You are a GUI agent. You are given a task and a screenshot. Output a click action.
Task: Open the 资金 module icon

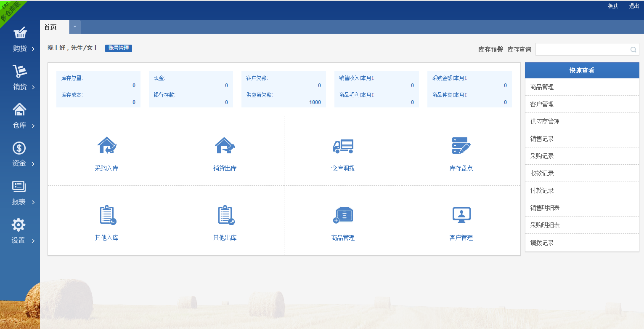19,148
